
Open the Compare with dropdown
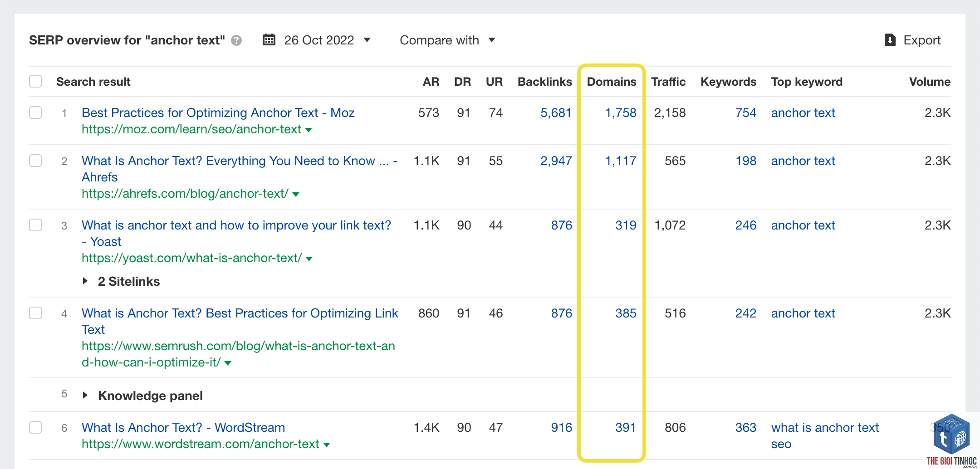click(447, 40)
